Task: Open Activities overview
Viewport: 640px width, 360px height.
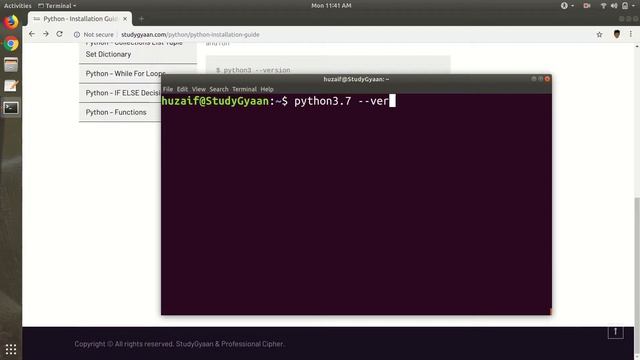Action: [x=18, y=6]
